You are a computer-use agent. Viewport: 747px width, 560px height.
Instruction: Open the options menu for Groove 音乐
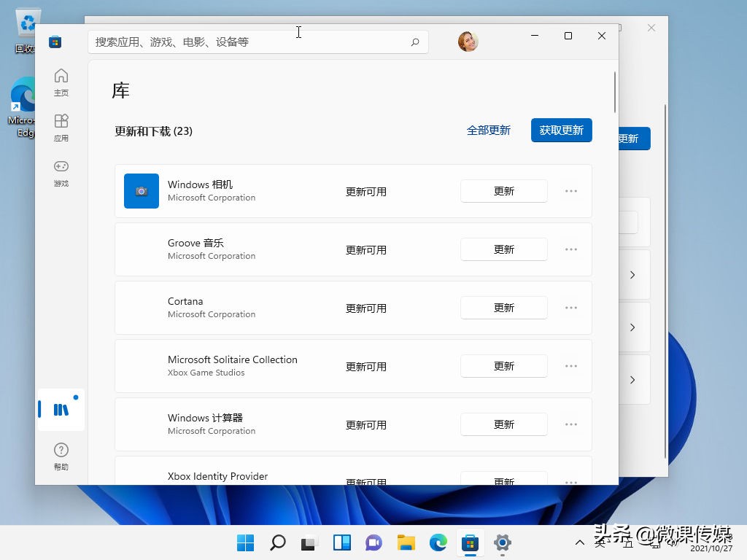point(570,249)
